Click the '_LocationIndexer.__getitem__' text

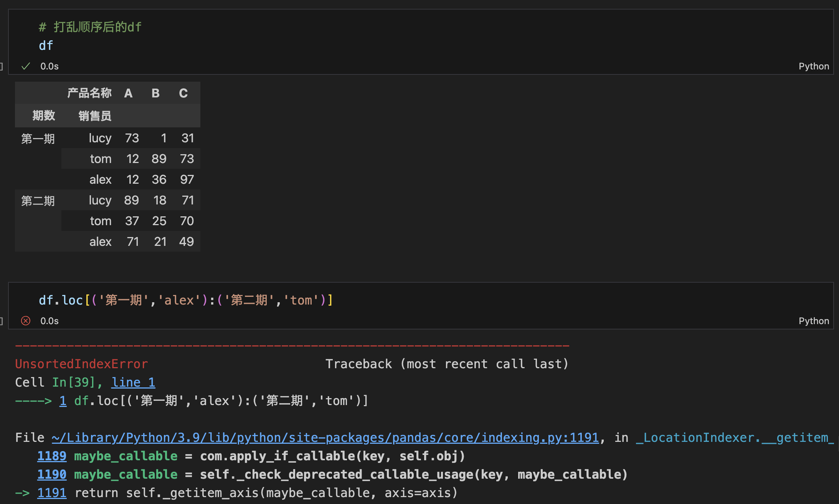pyautogui.click(x=735, y=437)
